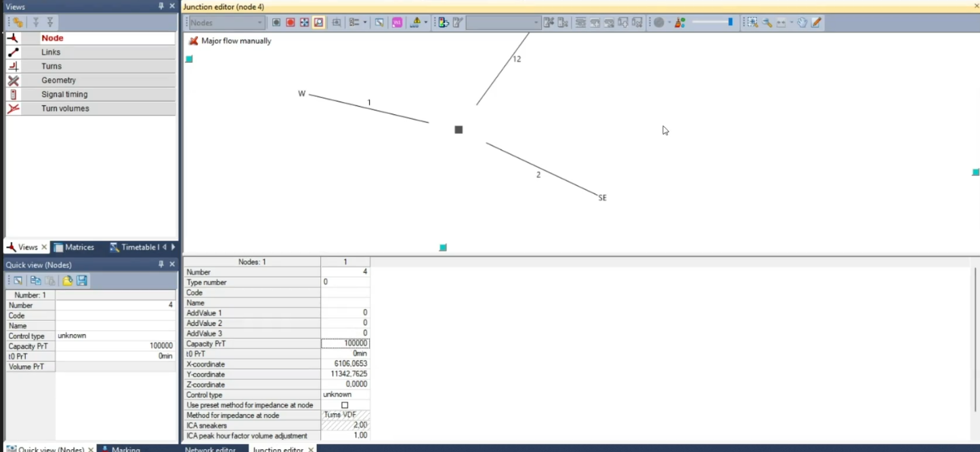980x452 pixels.
Task: Click the first icon in Views toolbar
Action: [x=18, y=22]
